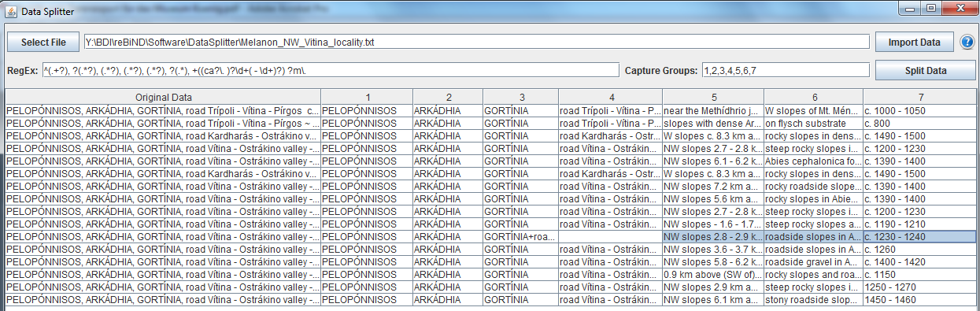Screen dimensions: 980x311
Task: Select PELOPÓNNISOS in the 'c. 800' row
Action: pyautogui.click(x=367, y=123)
